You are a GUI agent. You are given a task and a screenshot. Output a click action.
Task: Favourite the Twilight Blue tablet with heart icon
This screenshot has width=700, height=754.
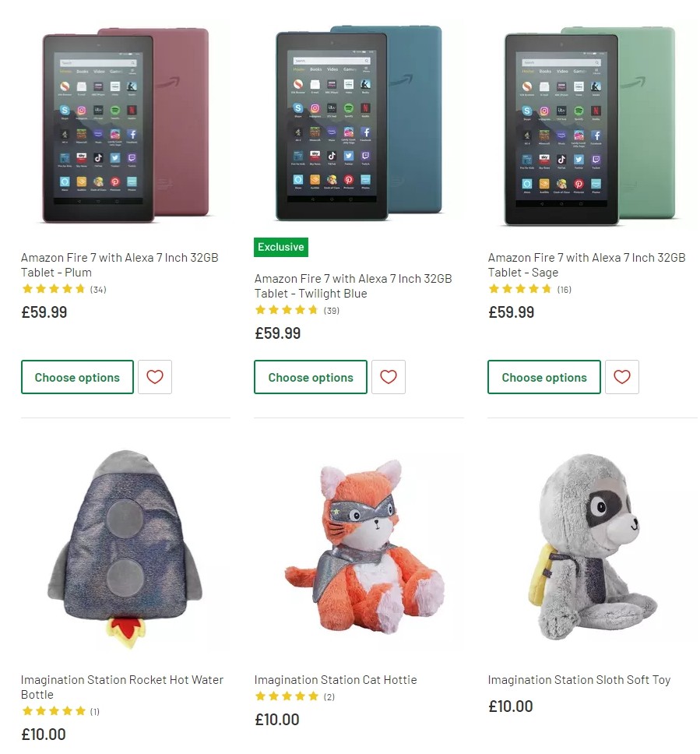pos(388,377)
